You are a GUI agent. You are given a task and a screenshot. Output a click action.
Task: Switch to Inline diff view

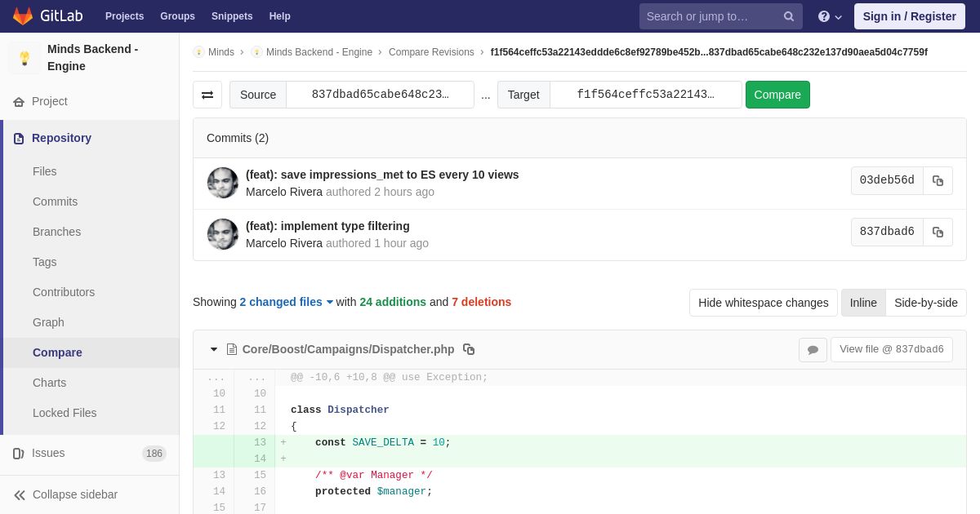point(863,303)
